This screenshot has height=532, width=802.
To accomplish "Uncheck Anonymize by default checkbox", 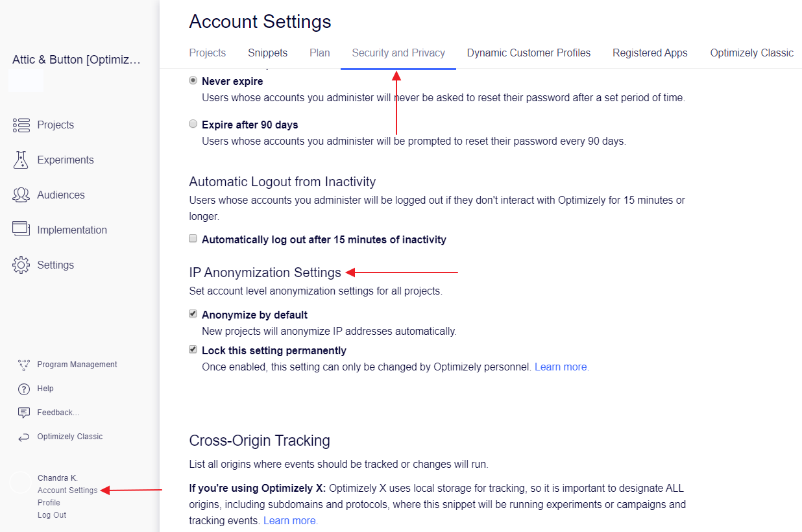I will [193, 314].
